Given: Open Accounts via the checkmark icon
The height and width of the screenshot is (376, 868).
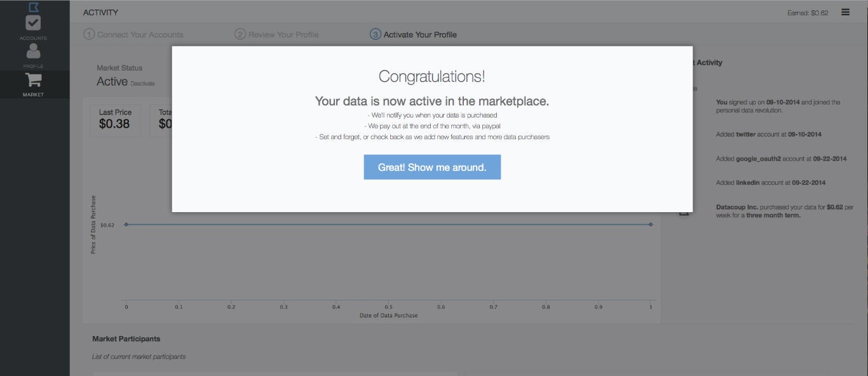Looking at the screenshot, I should pos(33,23).
